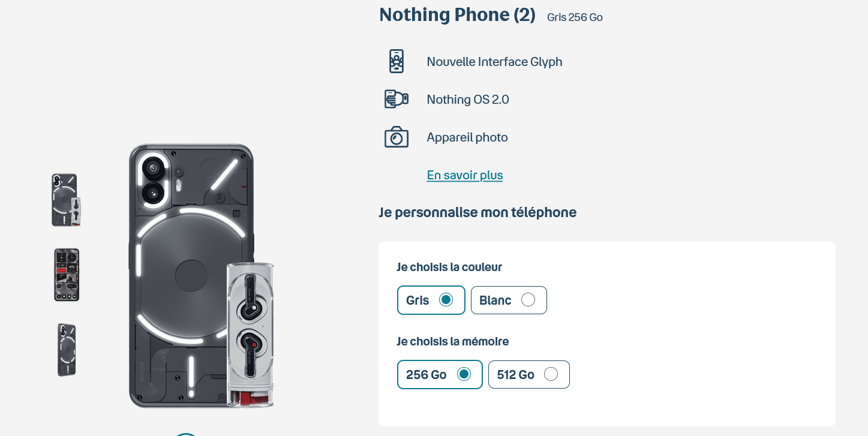Select the Gris color radio button
This screenshot has height=436, width=868.
446,300
